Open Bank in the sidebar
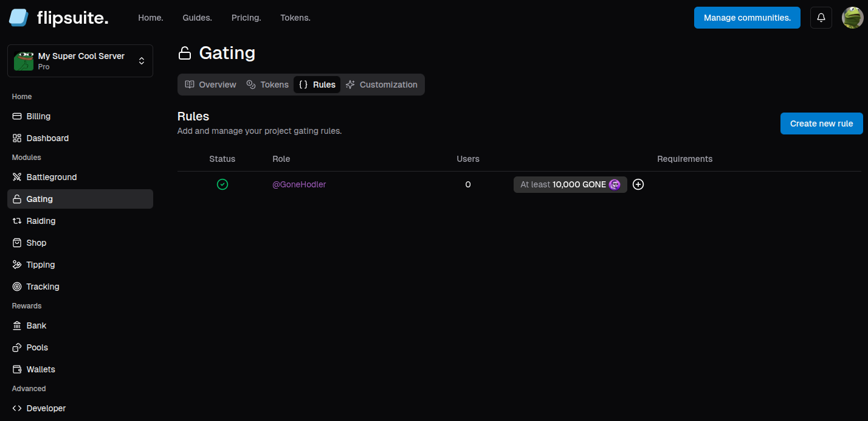Viewport: 868px width, 421px height. click(x=80, y=325)
